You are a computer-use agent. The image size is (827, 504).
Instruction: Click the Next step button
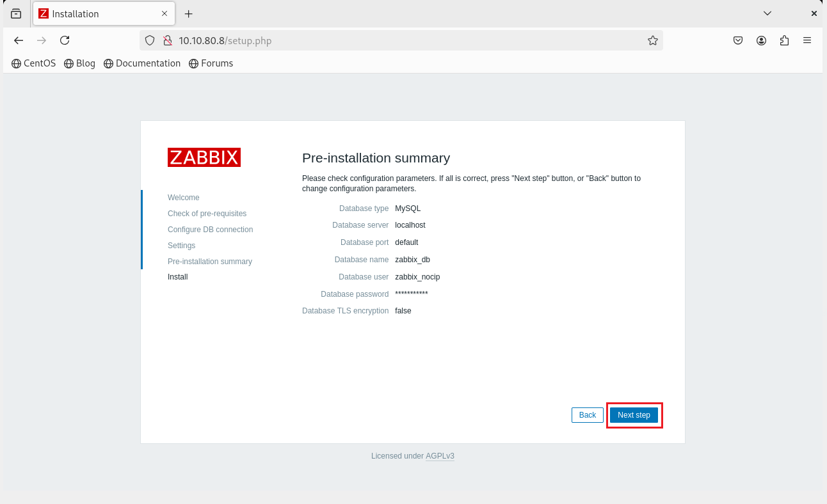pyautogui.click(x=634, y=415)
